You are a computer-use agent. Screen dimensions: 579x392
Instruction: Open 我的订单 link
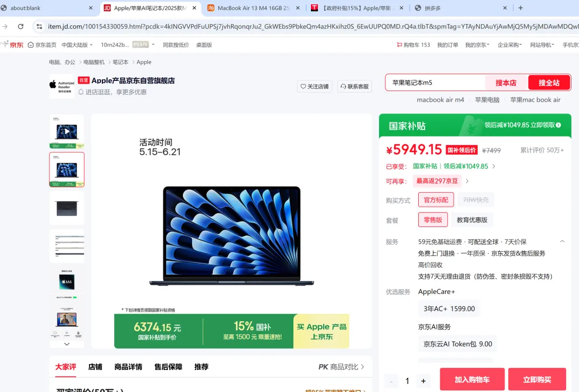(448, 45)
